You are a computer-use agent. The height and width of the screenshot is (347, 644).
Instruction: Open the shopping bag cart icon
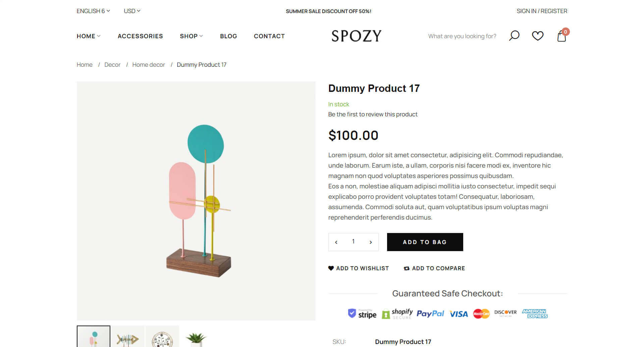pyautogui.click(x=562, y=36)
